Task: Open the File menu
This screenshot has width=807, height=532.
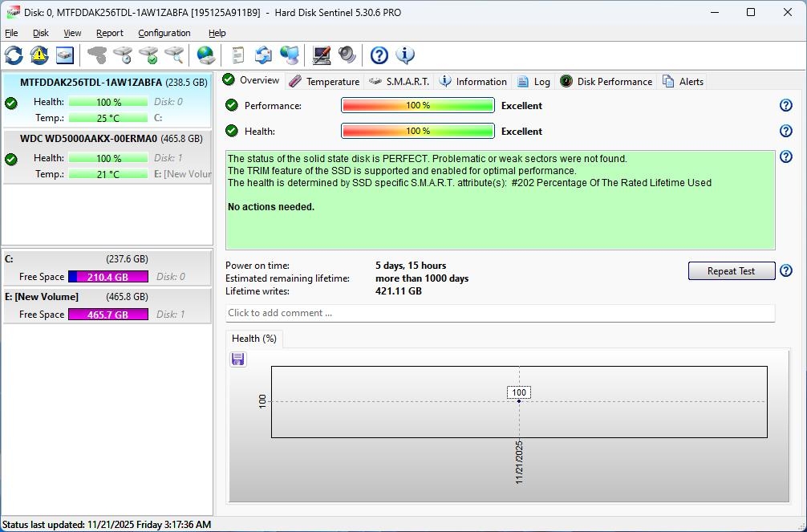Action: (x=11, y=33)
